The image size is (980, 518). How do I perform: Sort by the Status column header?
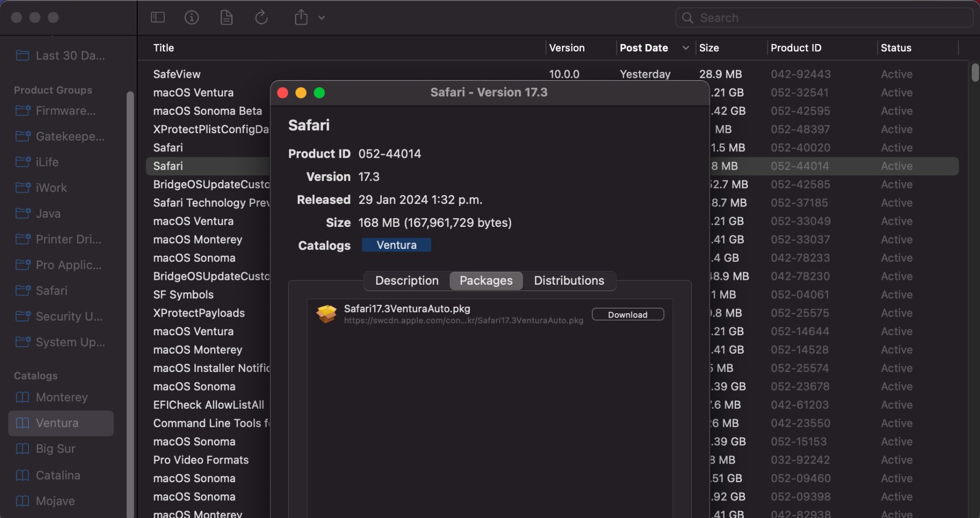896,48
